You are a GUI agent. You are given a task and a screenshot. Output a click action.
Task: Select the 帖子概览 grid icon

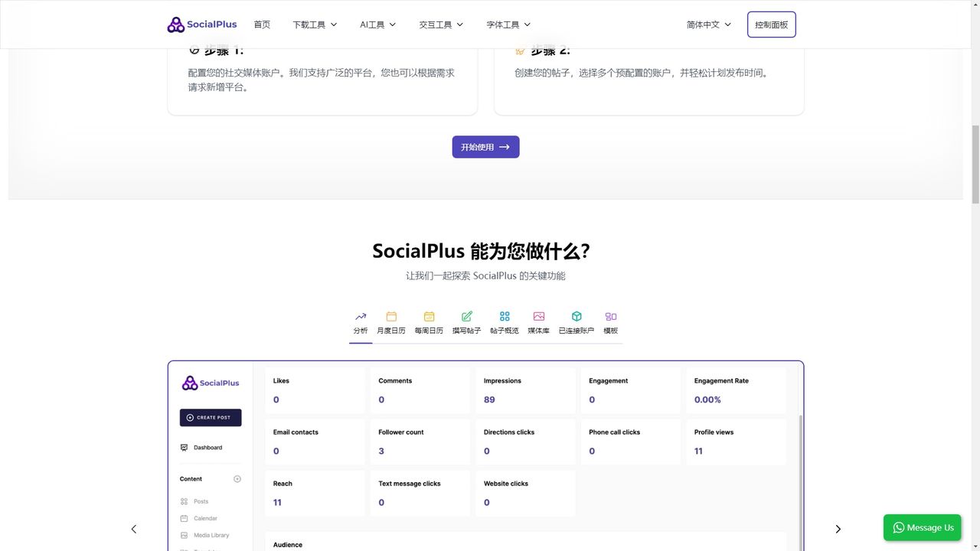pyautogui.click(x=505, y=316)
